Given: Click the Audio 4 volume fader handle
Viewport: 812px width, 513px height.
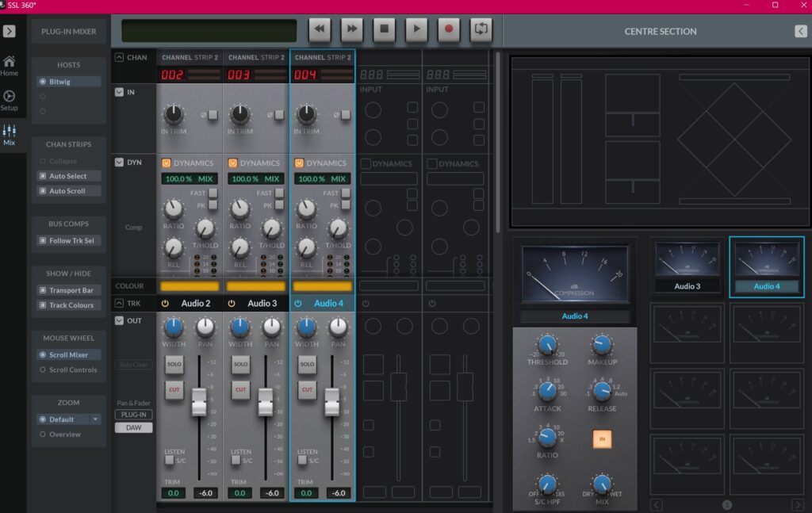Looking at the screenshot, I should tap(331, 402).
